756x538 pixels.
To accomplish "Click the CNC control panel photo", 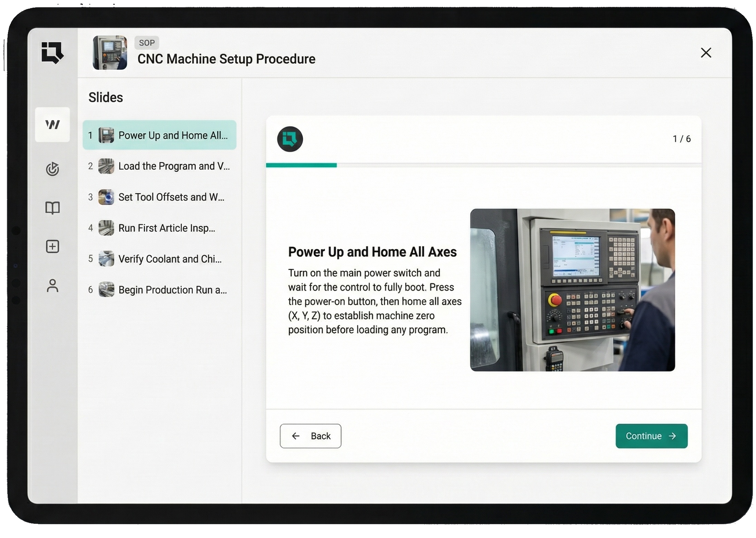I will 572,290.
